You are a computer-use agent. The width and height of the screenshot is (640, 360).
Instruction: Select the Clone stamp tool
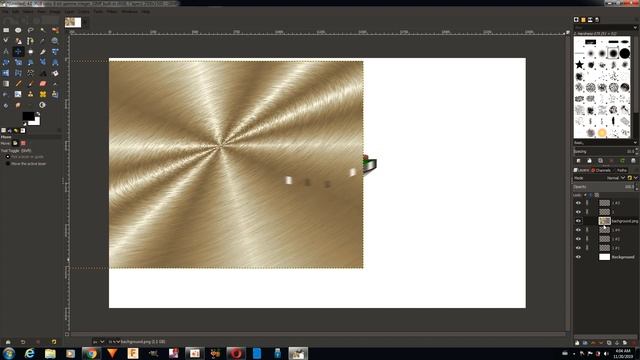31,94
